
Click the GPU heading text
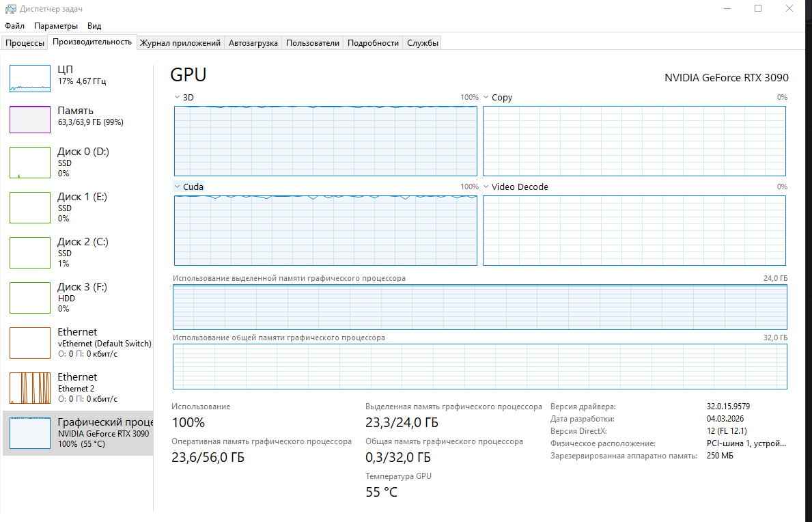[x=188, y=75]
